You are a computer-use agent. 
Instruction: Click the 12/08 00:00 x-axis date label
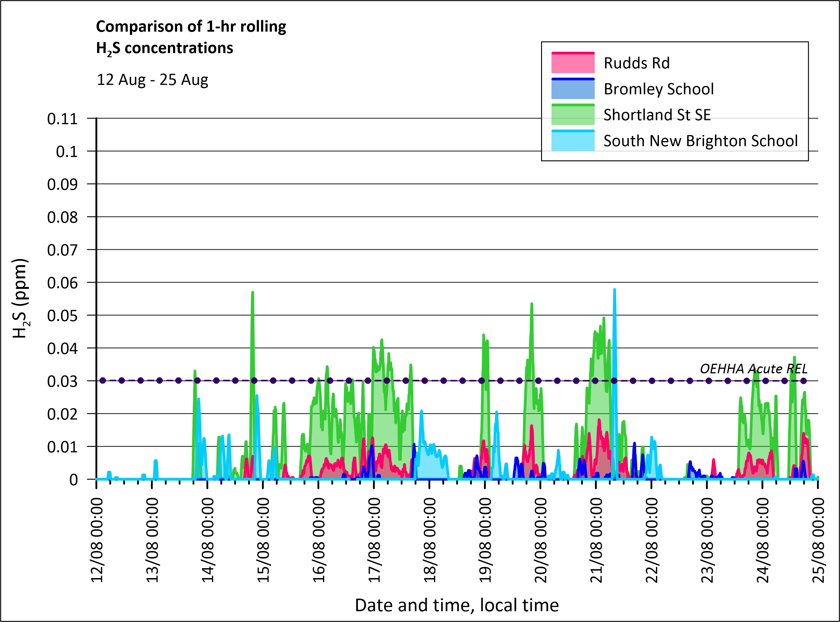click(97, 540)
